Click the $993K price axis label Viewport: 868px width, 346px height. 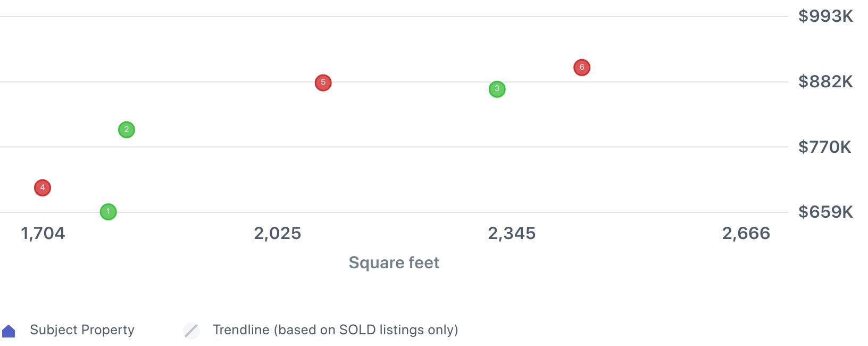(825, 17)
